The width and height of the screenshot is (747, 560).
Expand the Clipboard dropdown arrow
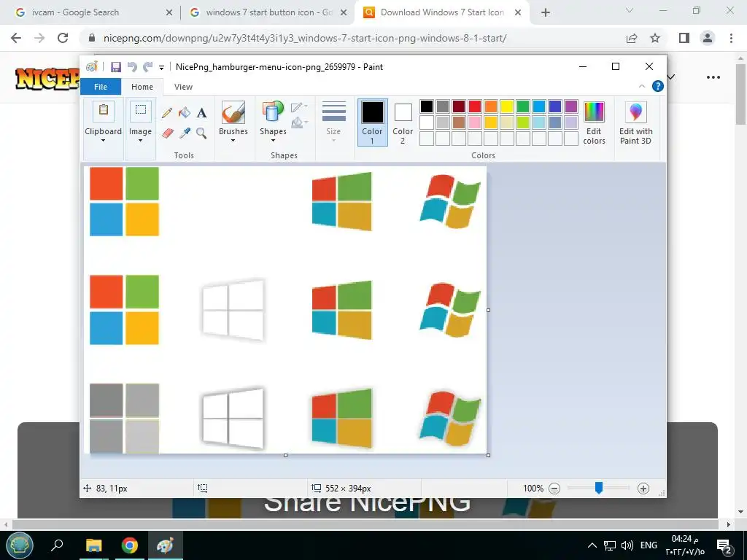pyautogui.click(x=103, y=141)
